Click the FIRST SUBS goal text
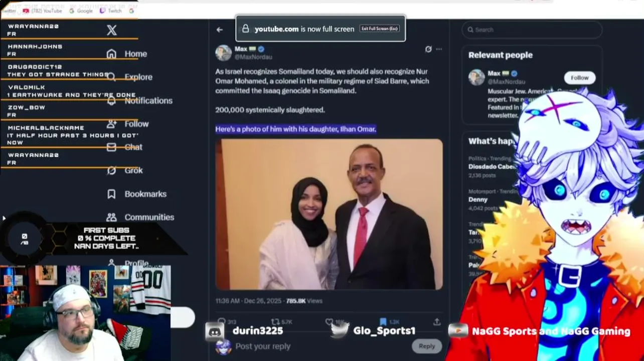This screenshot has width=644, height=361. click(x=106, y=238)
